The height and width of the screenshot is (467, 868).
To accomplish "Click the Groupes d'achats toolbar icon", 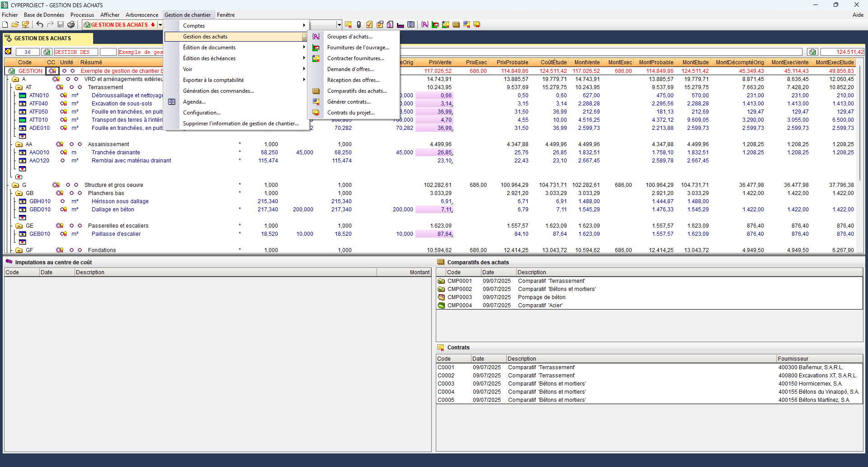I will coord(425,24).
